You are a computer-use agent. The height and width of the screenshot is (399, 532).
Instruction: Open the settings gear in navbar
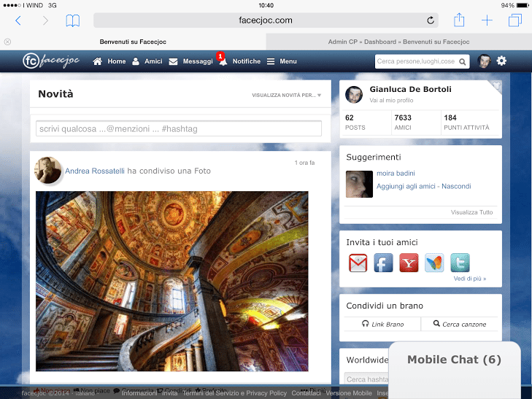pos(501,61)
